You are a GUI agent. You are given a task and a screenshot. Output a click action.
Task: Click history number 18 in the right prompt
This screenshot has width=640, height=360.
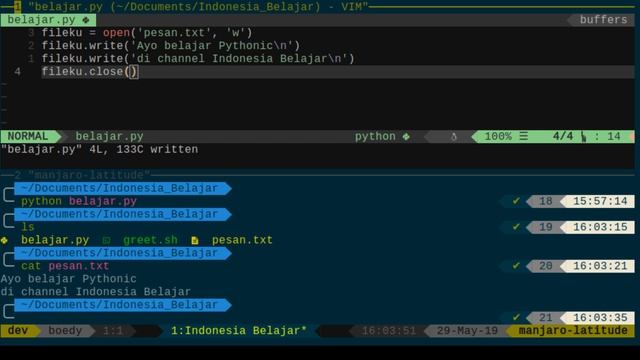(x=546, y=201)
